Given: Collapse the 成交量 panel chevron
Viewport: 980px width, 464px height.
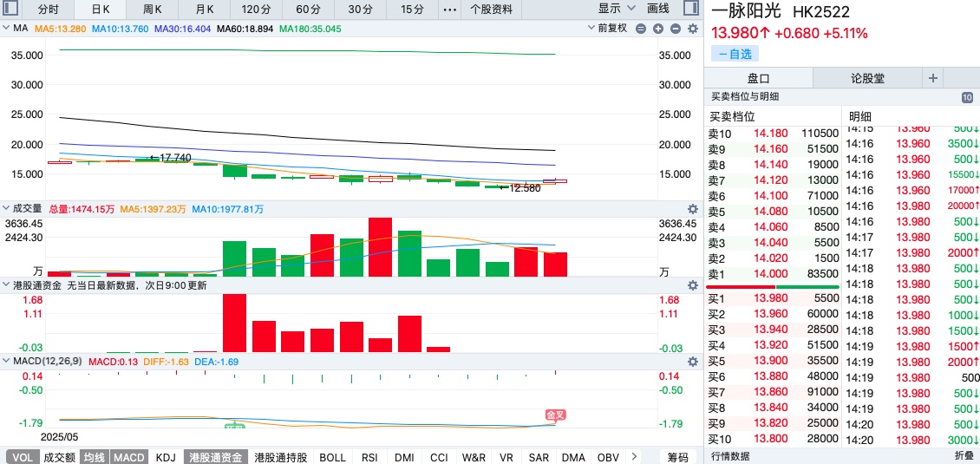Looking at the screenshot, I should 5,209.
